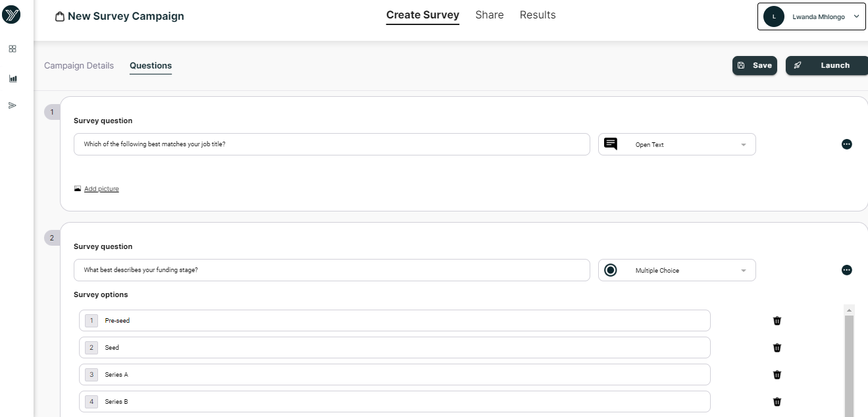Click the option number 4 badge
Viewport: 868px width, 417px height.
coord(91,402)
